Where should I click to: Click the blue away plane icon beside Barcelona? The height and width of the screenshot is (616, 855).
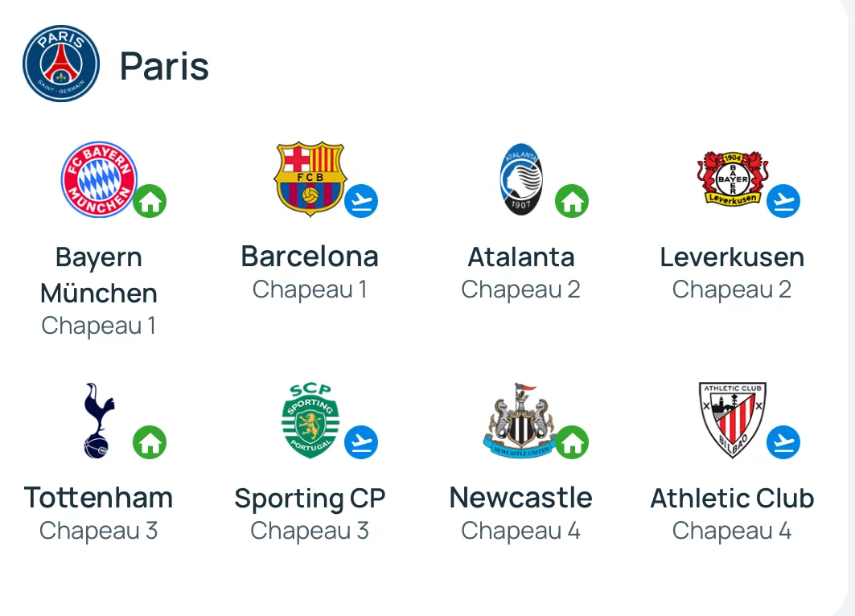click(361, 201)
